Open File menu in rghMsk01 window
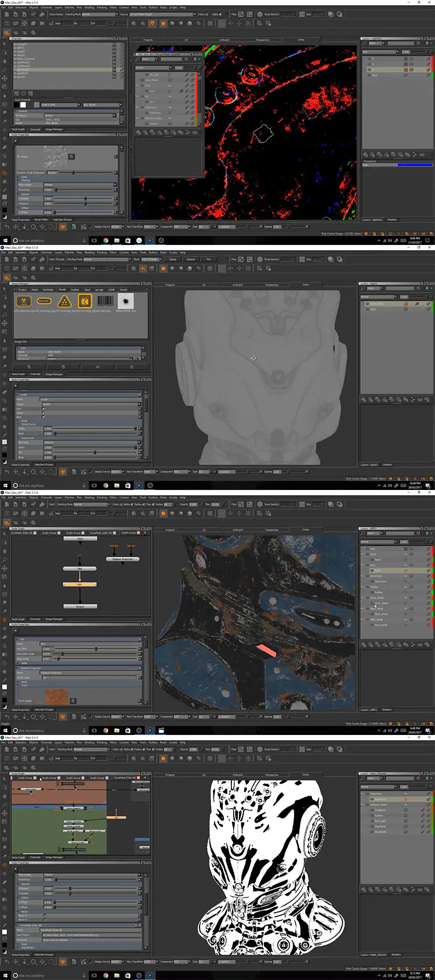 tap(3, 8)
